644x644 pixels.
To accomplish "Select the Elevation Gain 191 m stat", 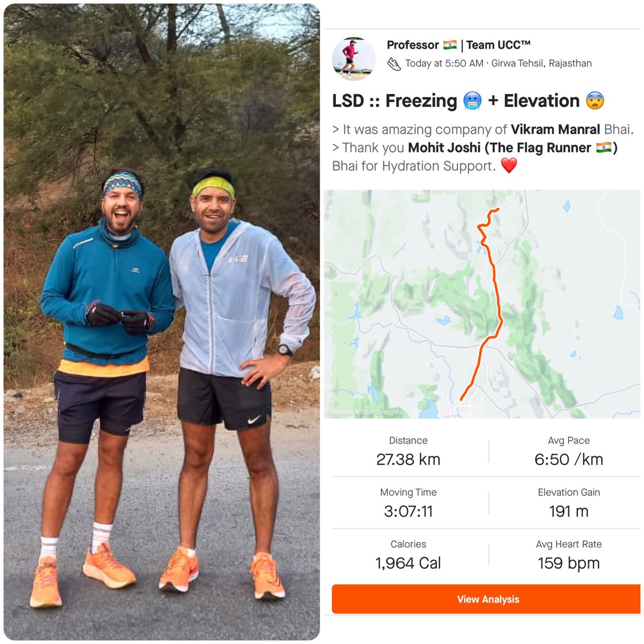I will click(x=569, y=503).
